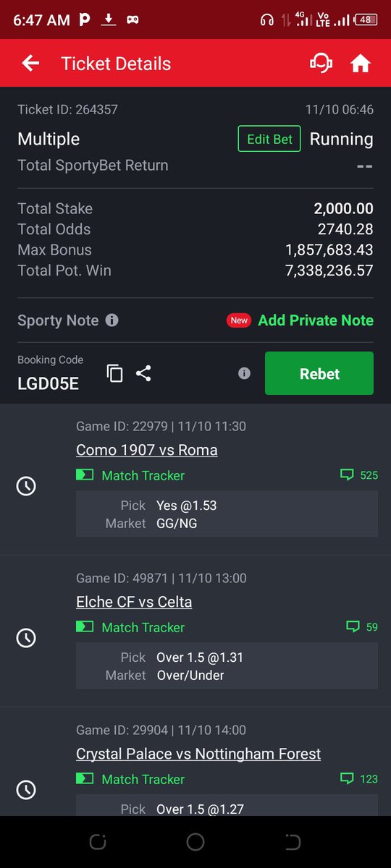Tap info icon next to Rebet
Image resolution: width=391 pixels, height=868 pixels.
pyautogui.click(x=244, y=373)
